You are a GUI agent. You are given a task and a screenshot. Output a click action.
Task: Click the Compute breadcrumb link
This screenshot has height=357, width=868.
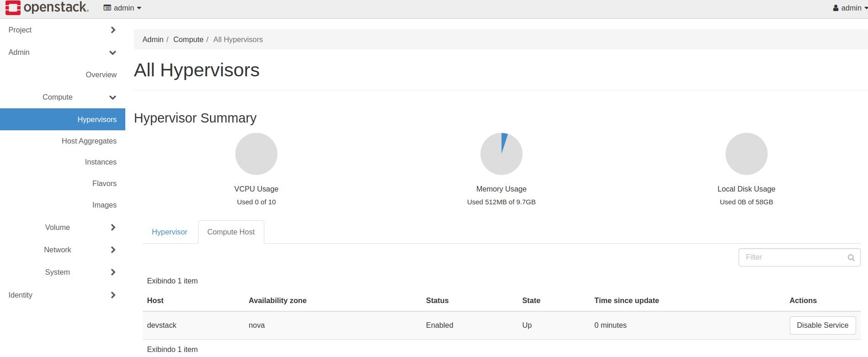point(188,40)
